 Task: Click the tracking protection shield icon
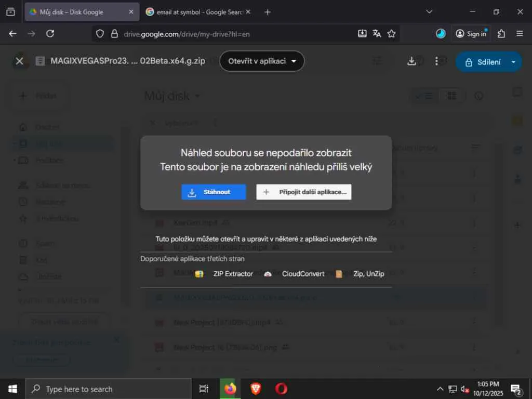[x=100, y=34]
